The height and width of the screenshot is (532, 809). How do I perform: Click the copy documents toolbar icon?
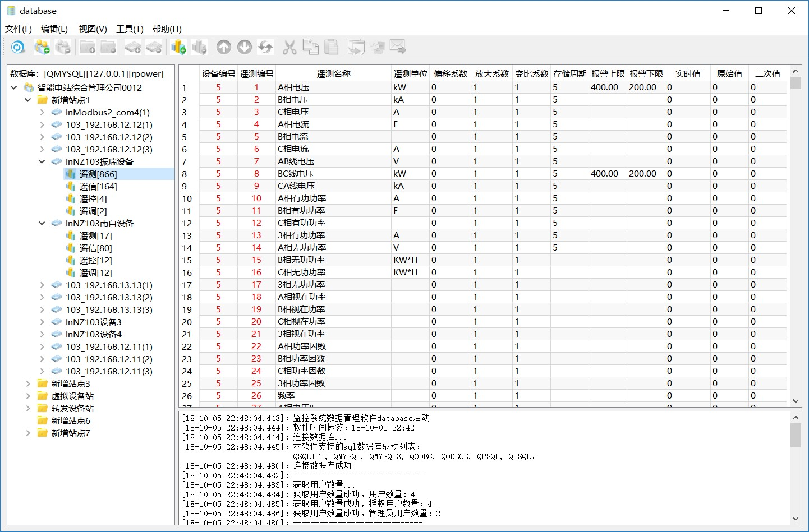point(310,48)
